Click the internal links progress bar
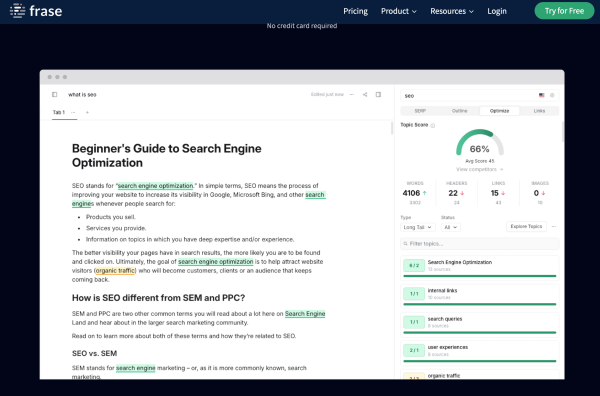Screen dimensions: 600x396 click(x=479, y=304)
